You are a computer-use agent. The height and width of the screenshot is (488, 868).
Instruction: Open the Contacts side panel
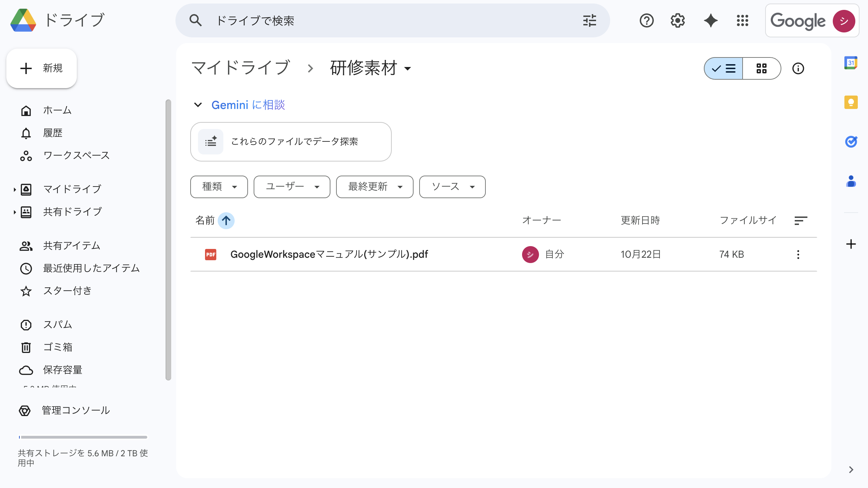click(851, 181)
